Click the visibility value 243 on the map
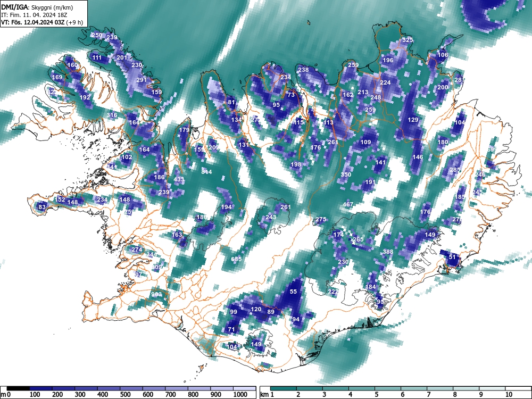 (x=271, y=217)
